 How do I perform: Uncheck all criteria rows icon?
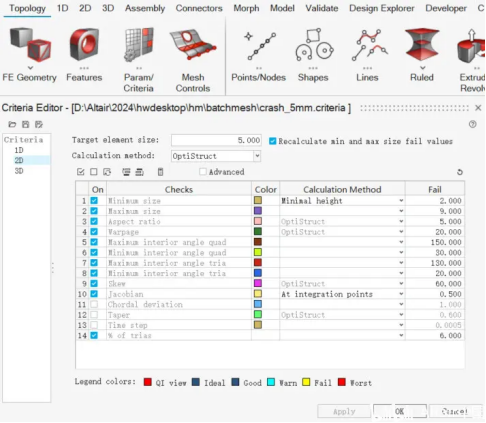[x=94, y=172]
